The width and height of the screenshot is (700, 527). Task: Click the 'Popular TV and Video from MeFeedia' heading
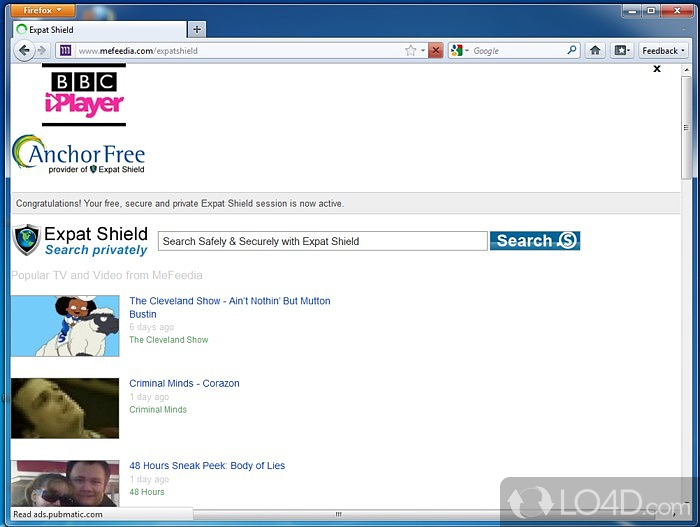[107, 275]
